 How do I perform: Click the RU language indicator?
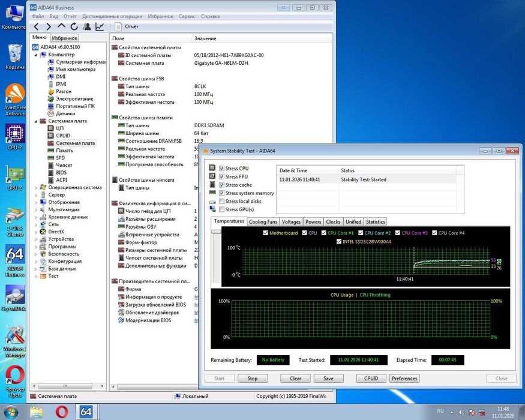point(440,411)
